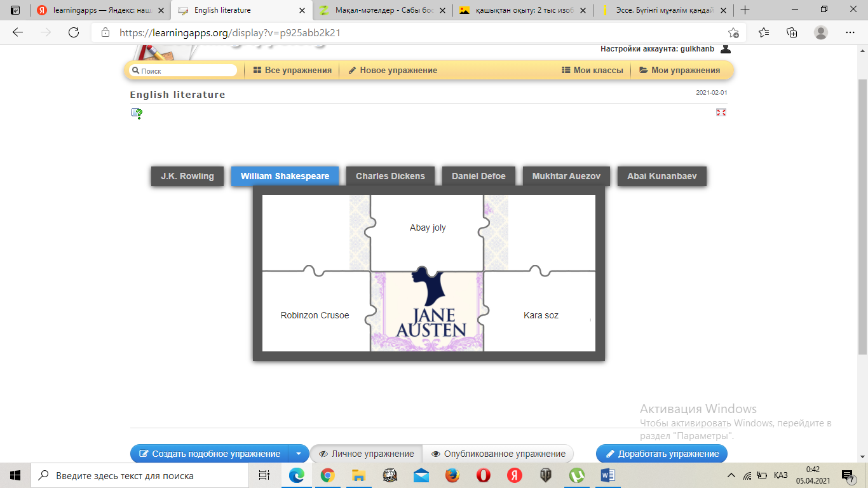Open the Collections icon in the browser toolbar
The width and height of the screenshot is (868, 488).
coord(792,32)
